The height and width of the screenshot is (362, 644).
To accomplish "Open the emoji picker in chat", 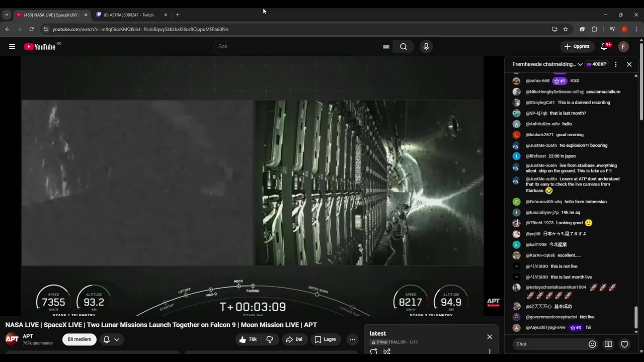I will [592, 344].
